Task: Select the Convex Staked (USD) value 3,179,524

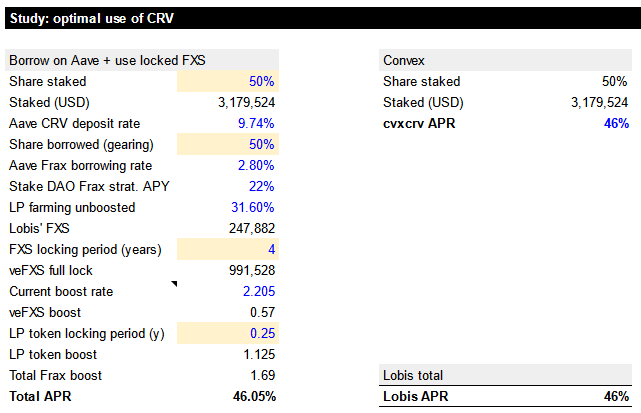Action: pyautogui.click(x=599, y=102)
